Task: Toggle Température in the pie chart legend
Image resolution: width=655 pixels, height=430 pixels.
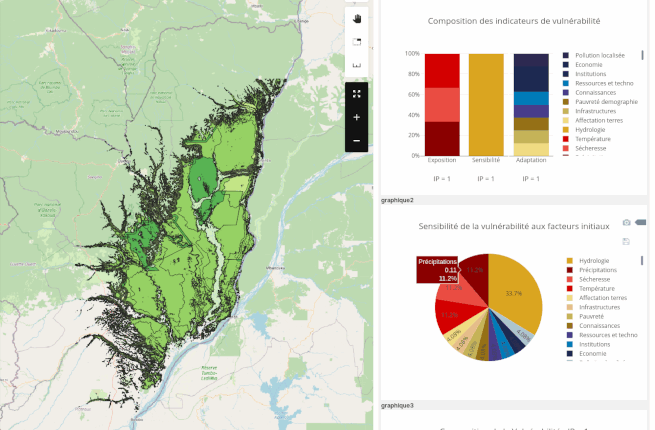Action: point(596,288)
